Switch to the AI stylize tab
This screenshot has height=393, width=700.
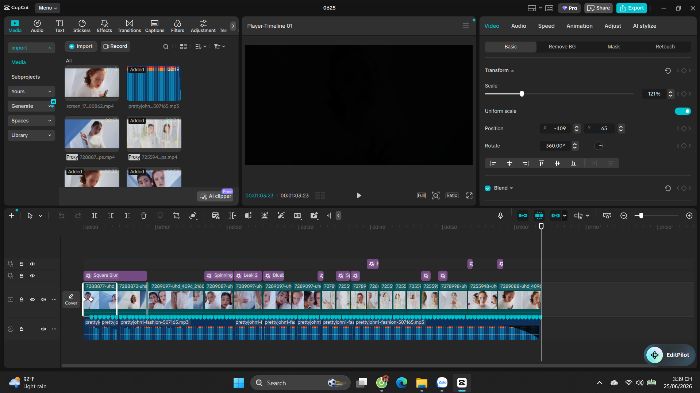644,26
